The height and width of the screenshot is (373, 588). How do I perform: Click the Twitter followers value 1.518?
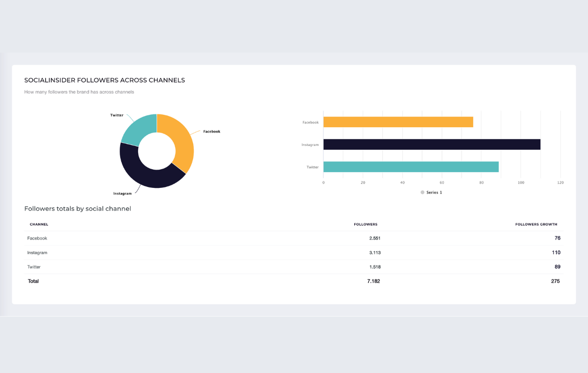pos(375,267)
